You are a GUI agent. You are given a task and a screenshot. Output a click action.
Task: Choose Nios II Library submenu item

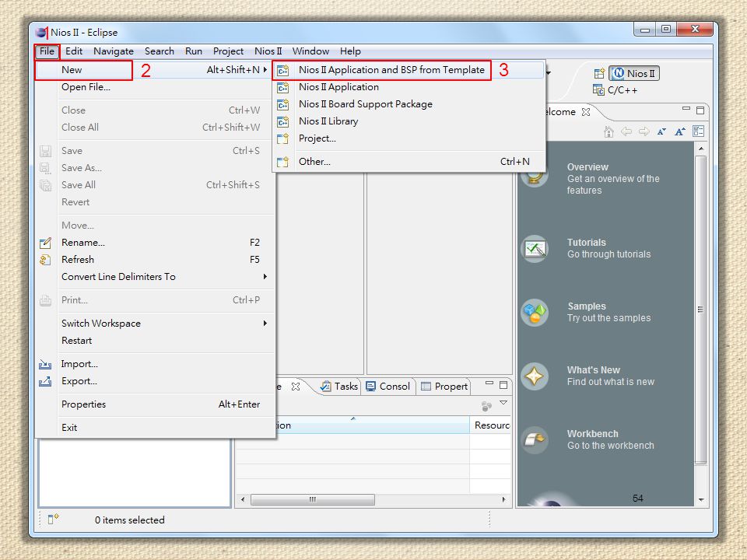click(x=409, y=121)
